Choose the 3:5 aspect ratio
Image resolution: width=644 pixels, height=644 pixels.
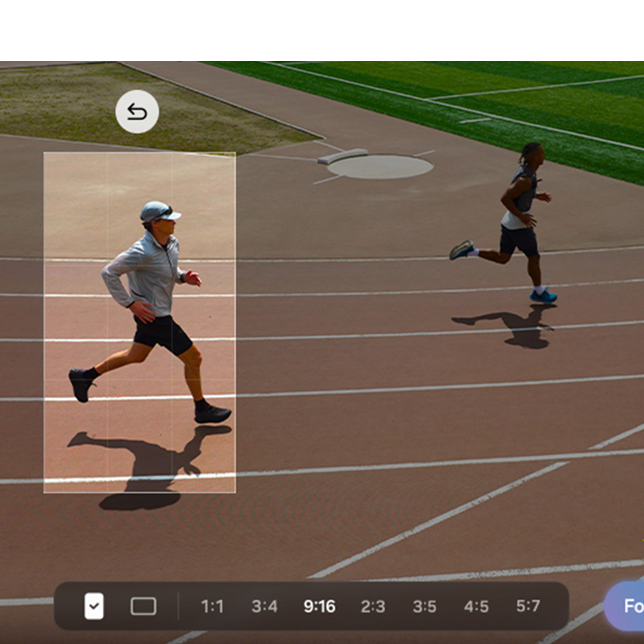click(x=424, y=606)
